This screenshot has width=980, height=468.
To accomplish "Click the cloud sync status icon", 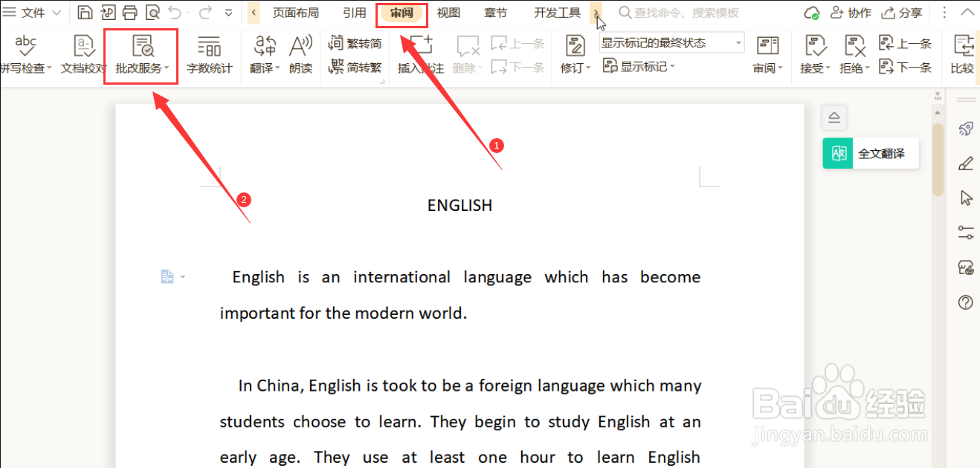I will (813, 13).
